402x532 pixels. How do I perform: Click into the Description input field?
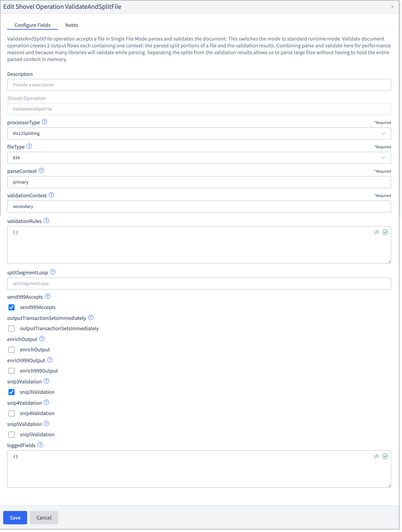199,85
